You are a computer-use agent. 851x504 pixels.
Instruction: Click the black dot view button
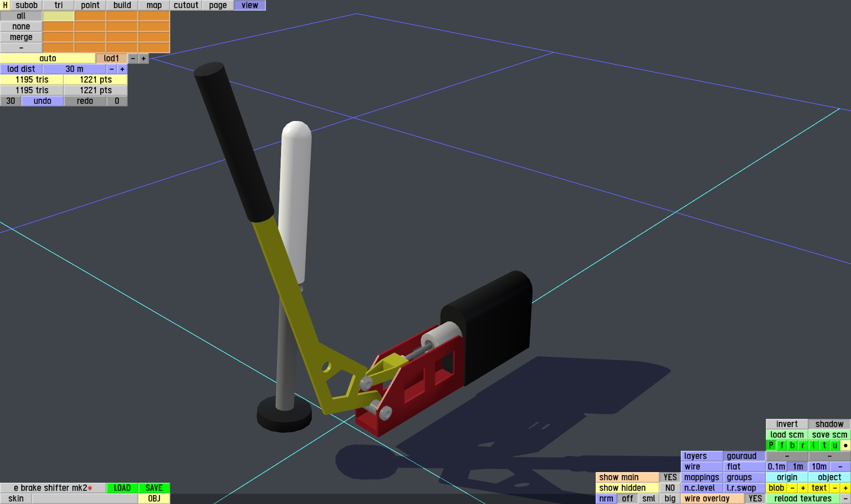(x=845, y=445)
